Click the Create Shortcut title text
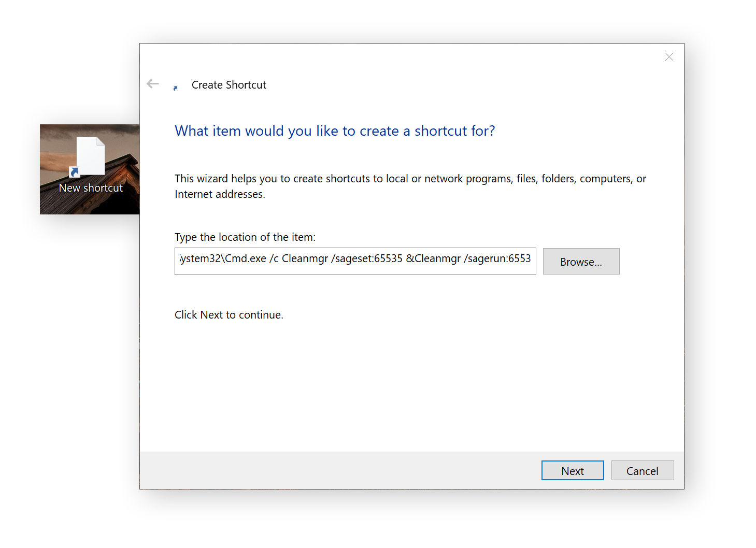 (229, 84)
